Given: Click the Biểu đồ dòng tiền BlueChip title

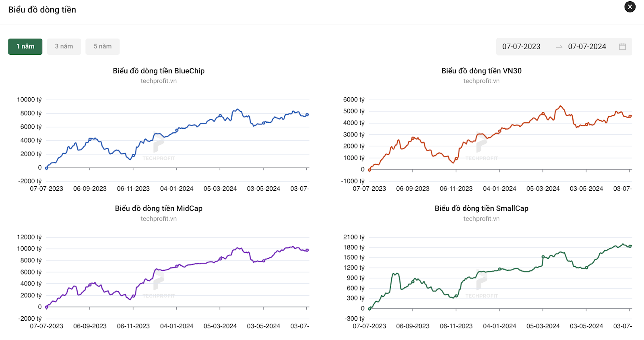Looking at the screenshot, I should pos(159,71).
